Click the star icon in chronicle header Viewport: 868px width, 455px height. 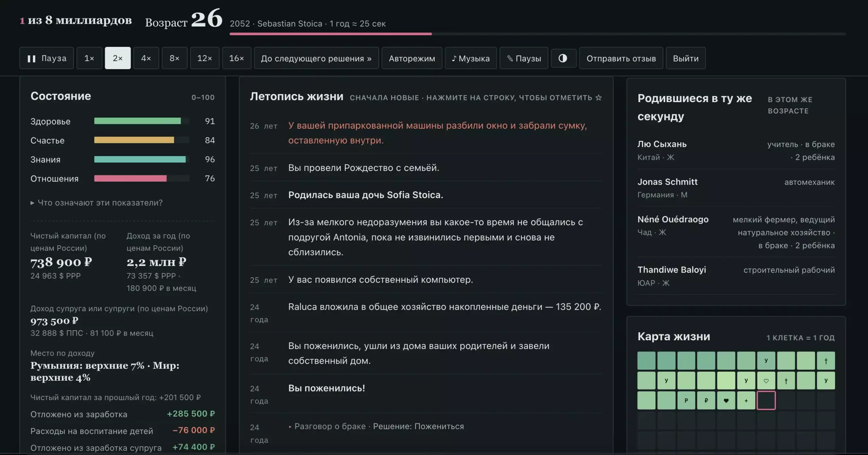(x=598, y=98)
